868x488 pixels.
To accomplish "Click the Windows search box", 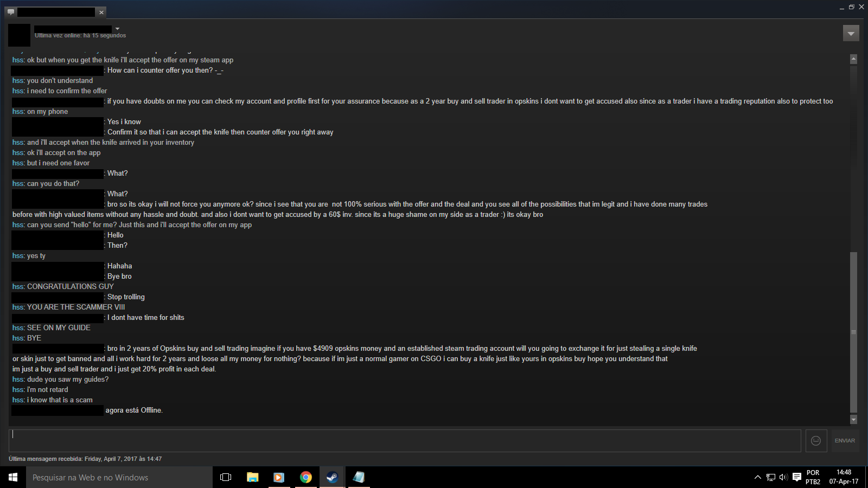I will [x=119, y=477].
